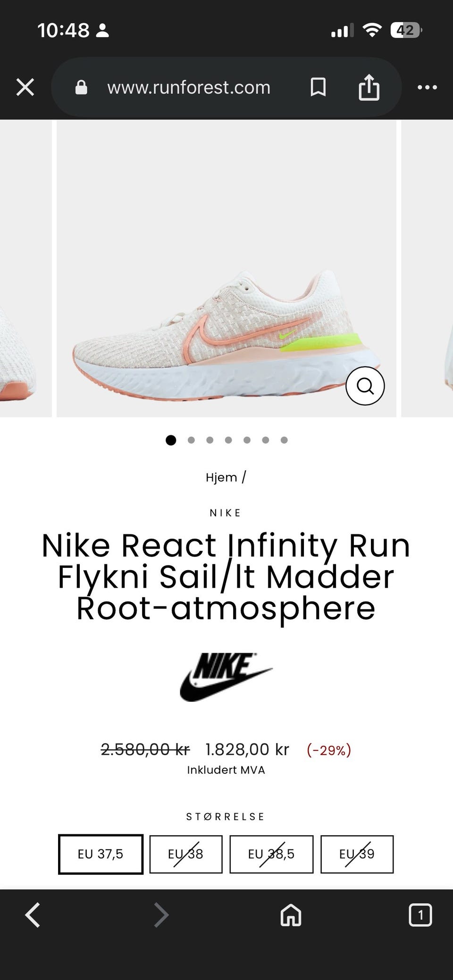453x980 pixels.
Task: Select size EU 38,5
Action: pos(271,854)
